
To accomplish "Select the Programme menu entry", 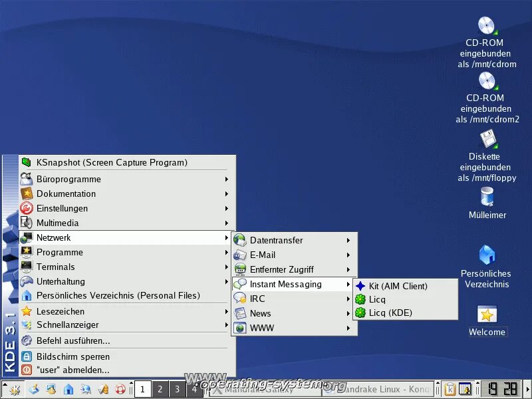I will click(127, 252).
